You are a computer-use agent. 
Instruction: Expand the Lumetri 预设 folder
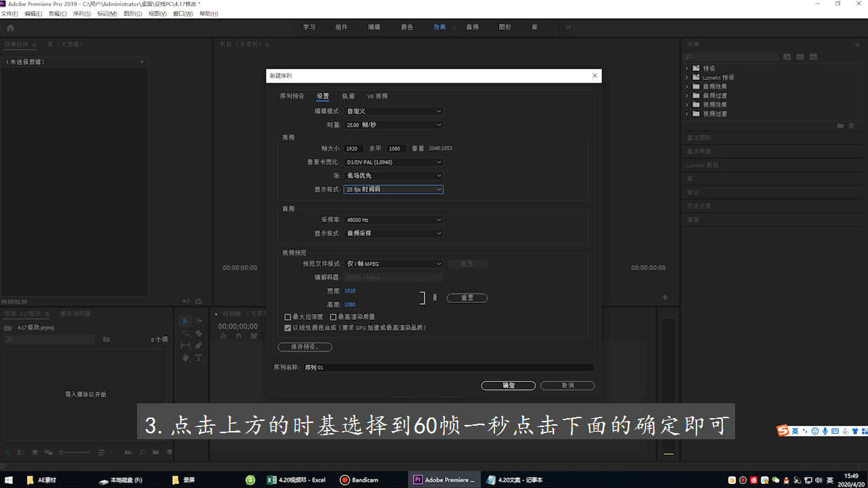click(687, 77)
